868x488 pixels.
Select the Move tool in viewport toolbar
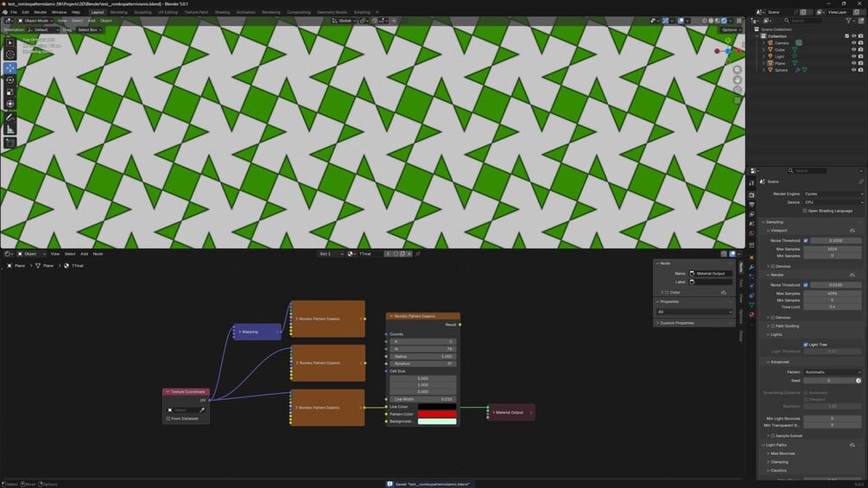pos(10,67)
